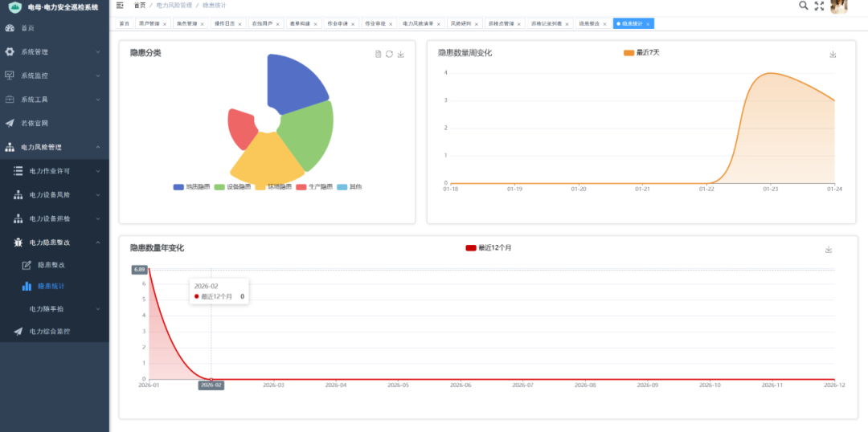Collapse 电力隐患整改 using its chevron
868x432 pixels.
pyautogui.click(x=98, y=242)
